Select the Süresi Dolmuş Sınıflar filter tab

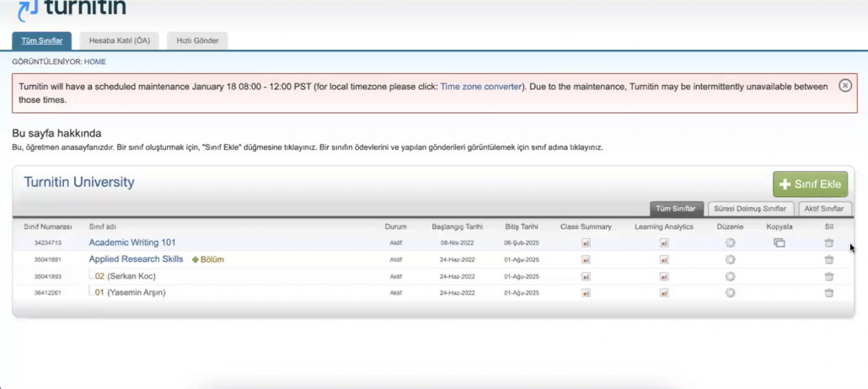click(750, 209)
